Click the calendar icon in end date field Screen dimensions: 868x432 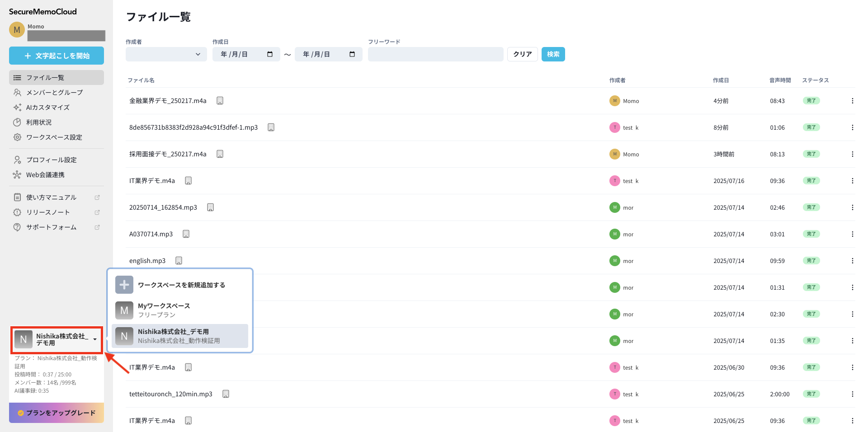(x=352, y=54)
